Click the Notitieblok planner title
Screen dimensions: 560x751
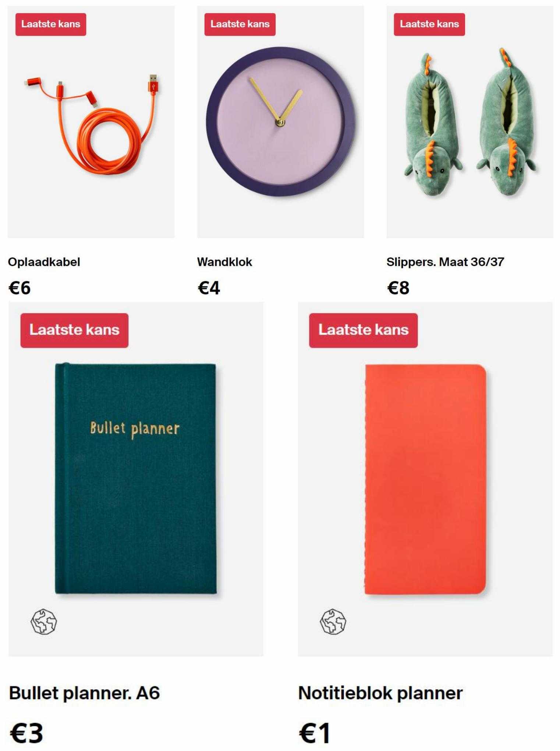click(380, 693)
